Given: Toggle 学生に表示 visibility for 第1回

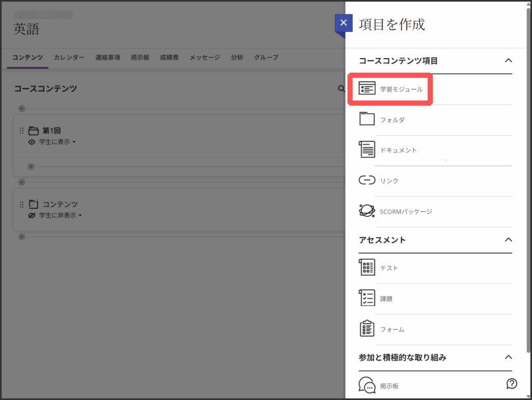Looking at the screenshot, I should pos(54,142).
